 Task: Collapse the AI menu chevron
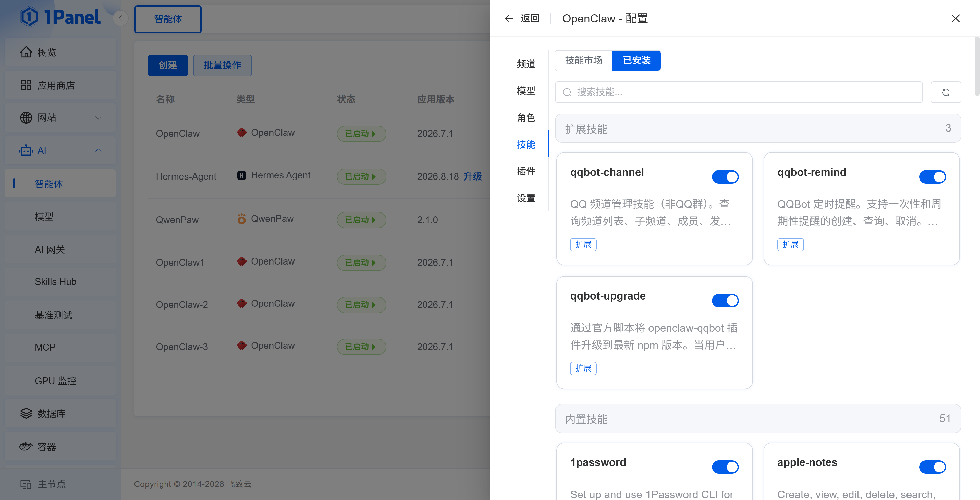(99, 150)
